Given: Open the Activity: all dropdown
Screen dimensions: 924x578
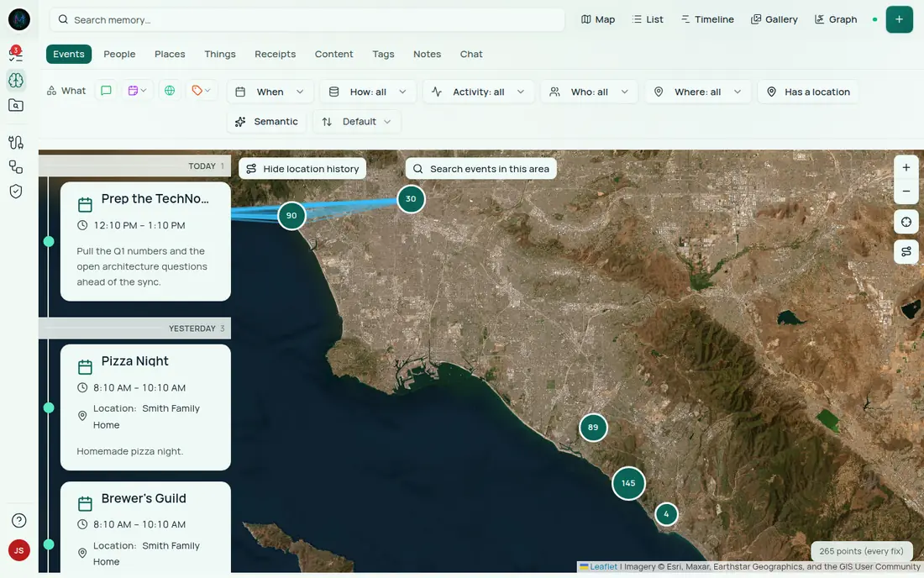Looking at the screenshot, I should coord(479,92).
